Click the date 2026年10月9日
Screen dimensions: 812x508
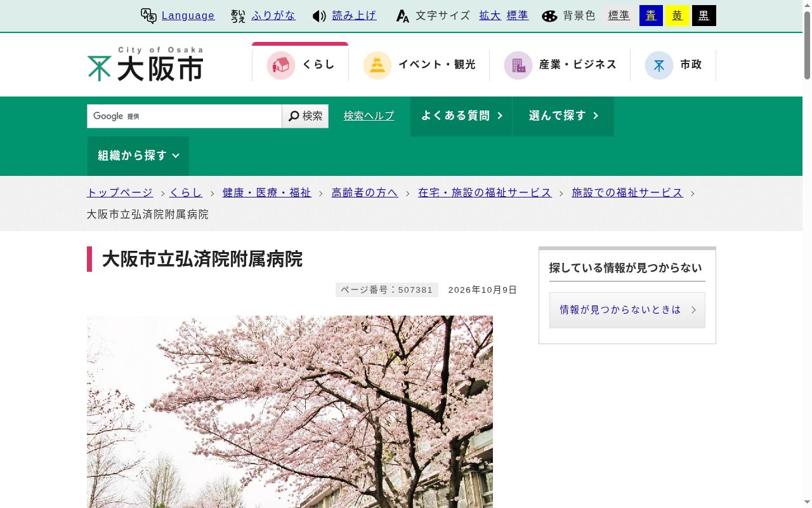483,290
